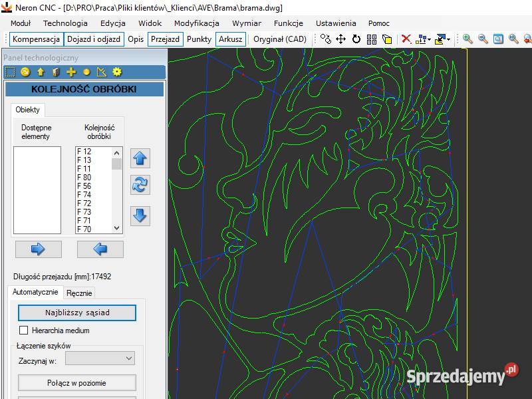Image resolution: width=532 pixels, height=399 pixels.
Task: Click the red X delete icon
Action: point(406,39)
